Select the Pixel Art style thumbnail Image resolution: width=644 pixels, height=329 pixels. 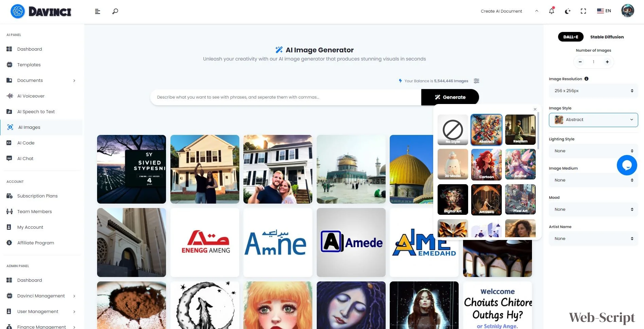(520, 200)
